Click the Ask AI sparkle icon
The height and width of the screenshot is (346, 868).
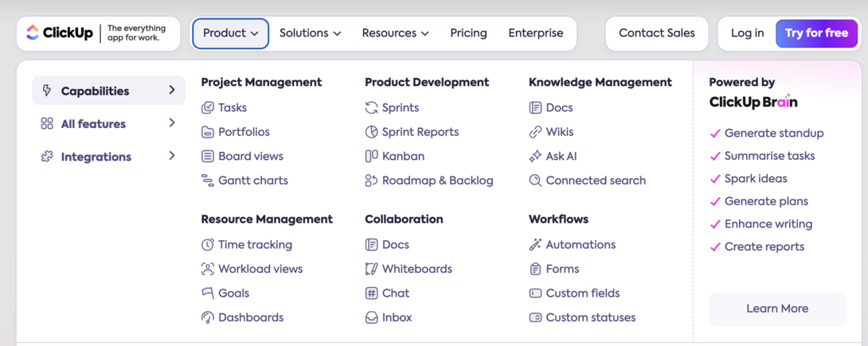[535, 157]
